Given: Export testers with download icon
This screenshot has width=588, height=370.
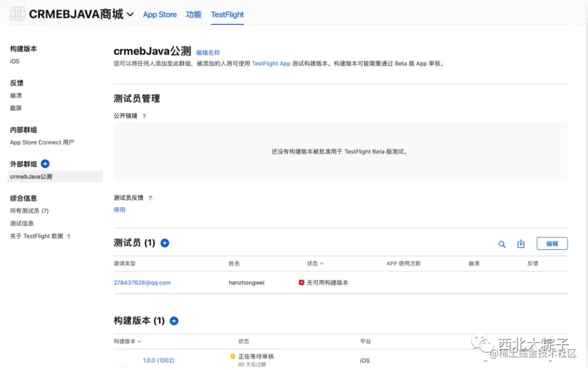Looking at the screenshot, I should pos(521,244).
